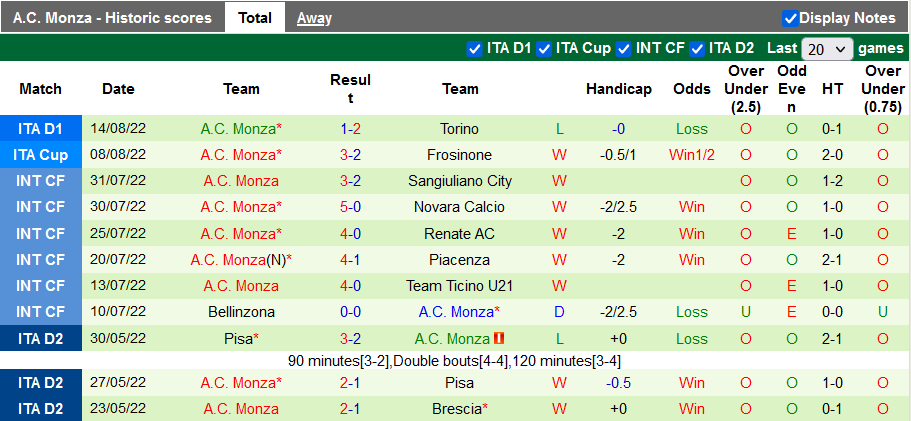Click the Team Ticino U21 link
This screenshot has height=421, width=911.
click(x=459, y=286)
